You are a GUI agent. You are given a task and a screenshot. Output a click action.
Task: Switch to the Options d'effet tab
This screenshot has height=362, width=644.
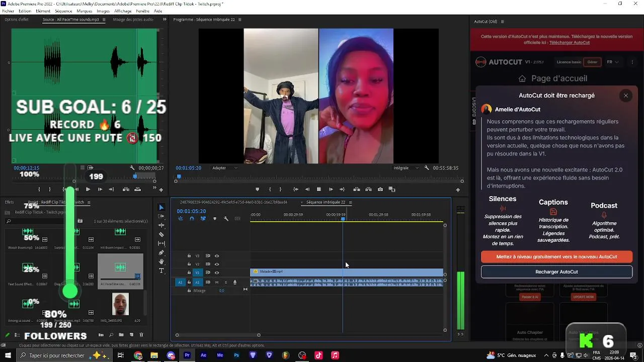pyautogui.click(x=17, y=20)
